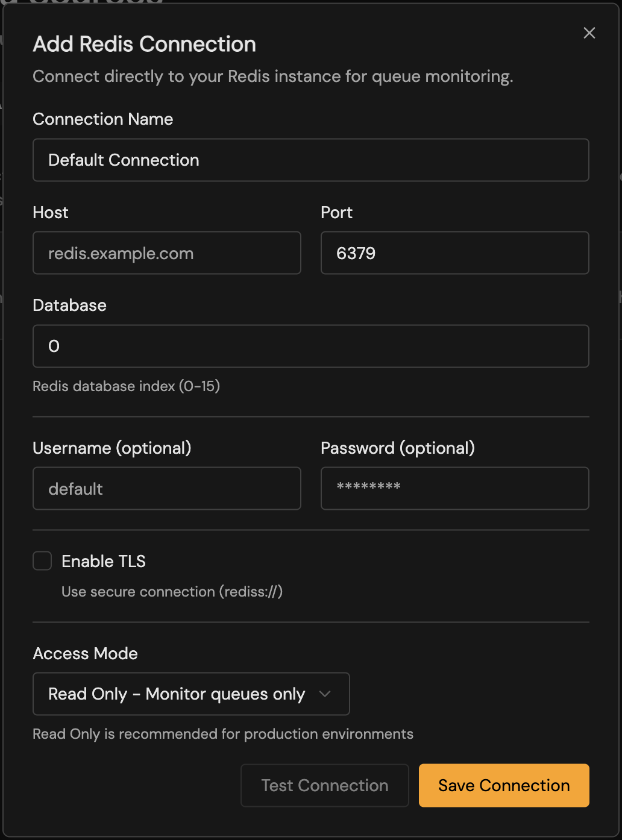Image resolution: width=622 pixels, height=840 pixels.
Task: Click the Connection Name input field
Action: point(310,160)
